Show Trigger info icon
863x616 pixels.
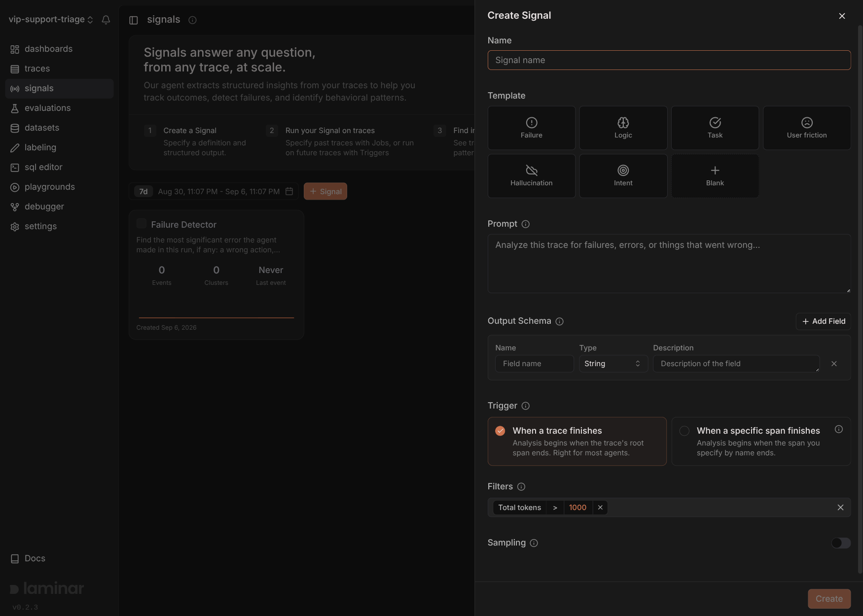[x=526, y=406]
